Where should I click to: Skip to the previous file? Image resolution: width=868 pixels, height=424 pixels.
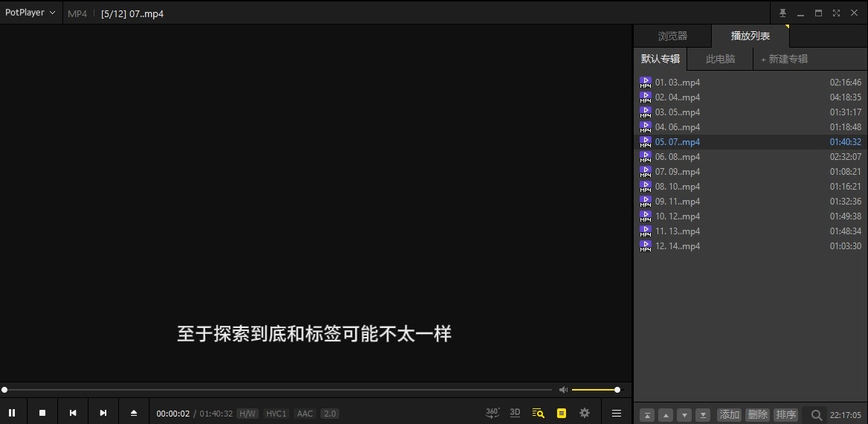pos(72,413)
